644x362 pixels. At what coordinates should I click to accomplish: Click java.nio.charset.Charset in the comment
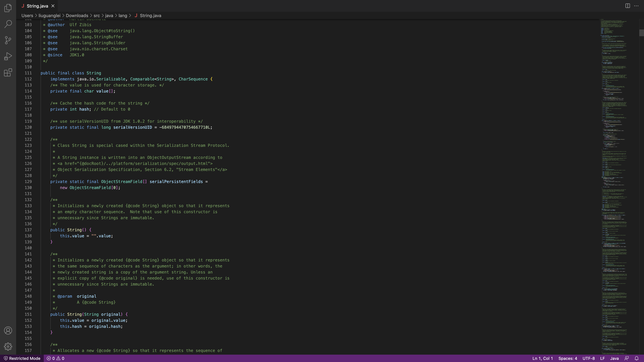coord(98,49)
